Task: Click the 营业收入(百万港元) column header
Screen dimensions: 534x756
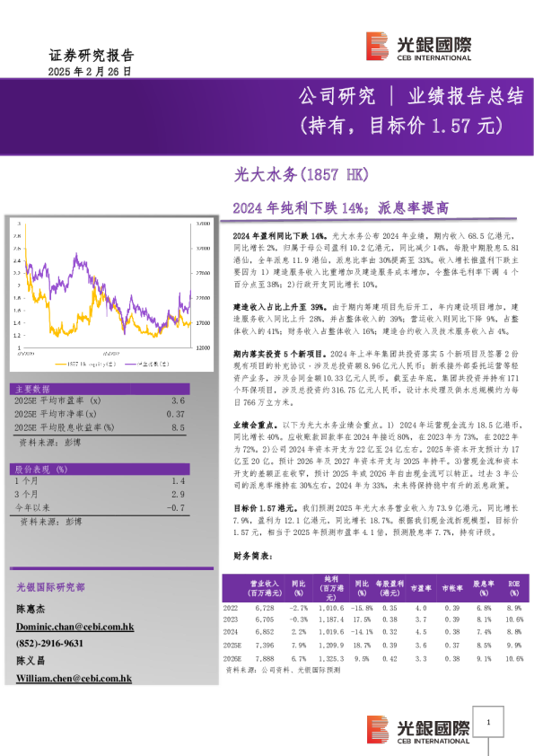Action: pyautogui.click(x=265, y=588)
